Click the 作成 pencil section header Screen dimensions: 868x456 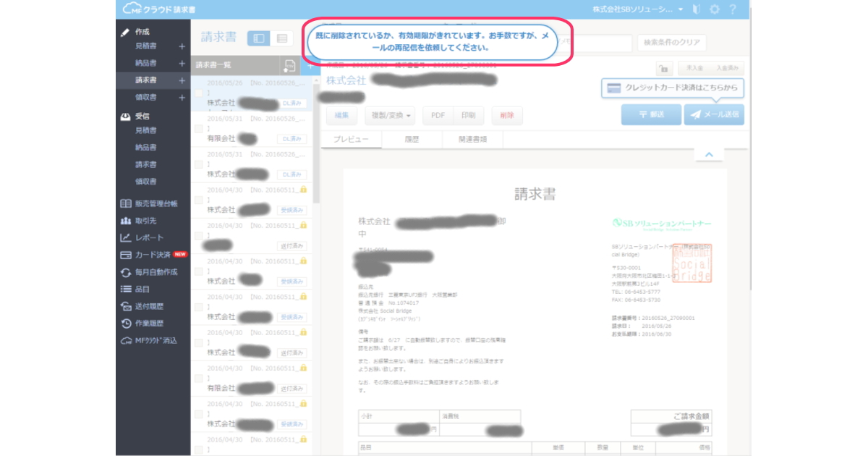click(136, 32)
